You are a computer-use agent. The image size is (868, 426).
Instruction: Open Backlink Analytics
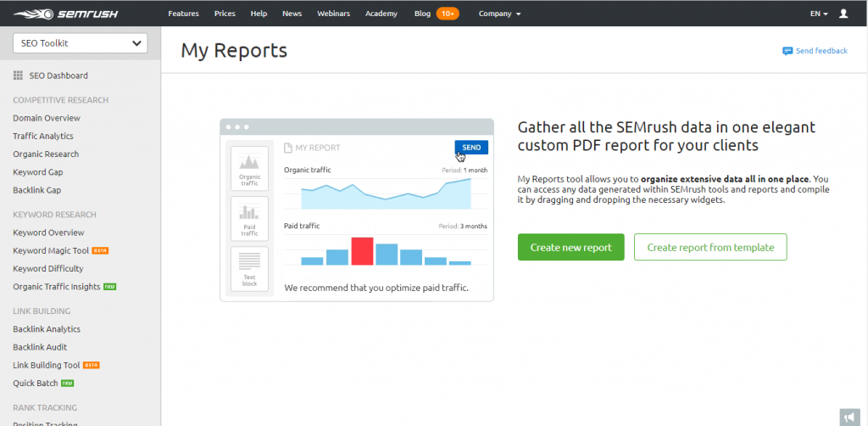click(47, 329)
